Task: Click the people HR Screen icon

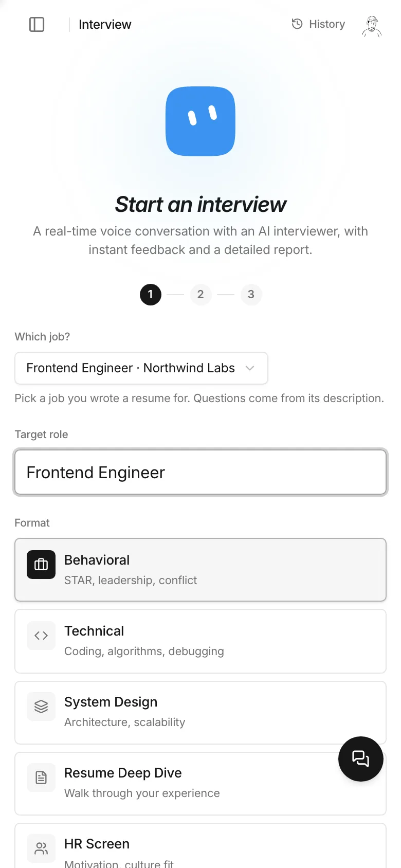Action: (41, 848)
